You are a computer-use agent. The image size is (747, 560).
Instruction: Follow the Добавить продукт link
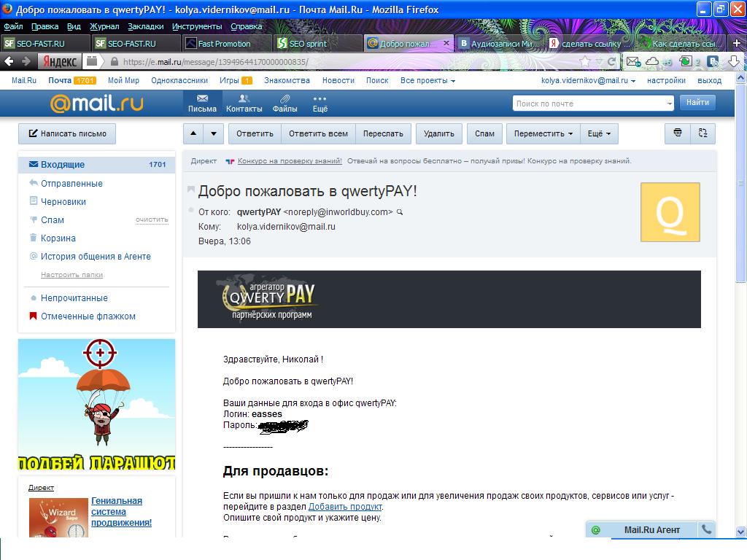345,507
